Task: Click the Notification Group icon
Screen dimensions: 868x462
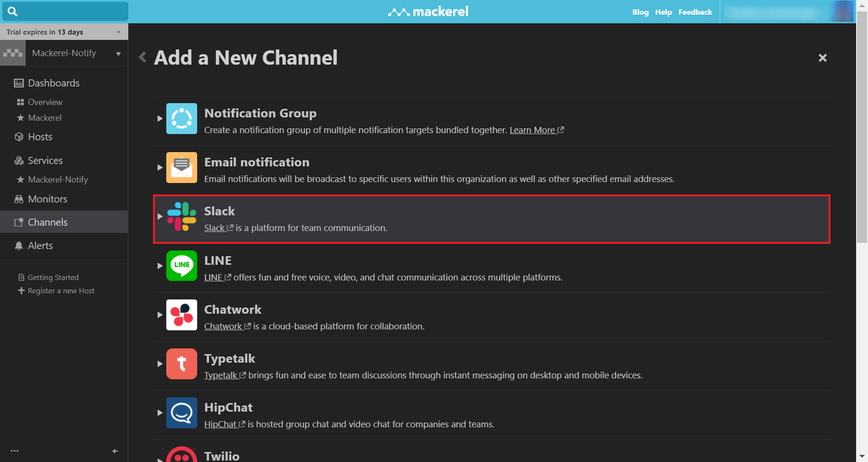Action: point(181,119)
